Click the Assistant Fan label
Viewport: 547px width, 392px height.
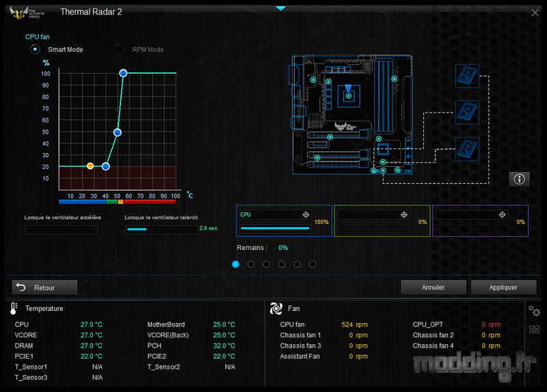click(299, 356)
